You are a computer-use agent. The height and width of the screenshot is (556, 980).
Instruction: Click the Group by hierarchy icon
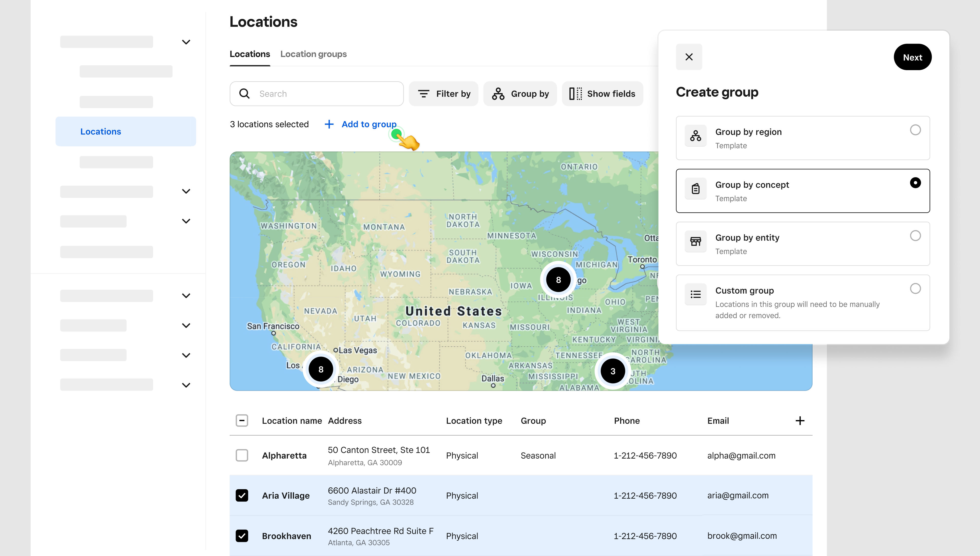point(498,94)
